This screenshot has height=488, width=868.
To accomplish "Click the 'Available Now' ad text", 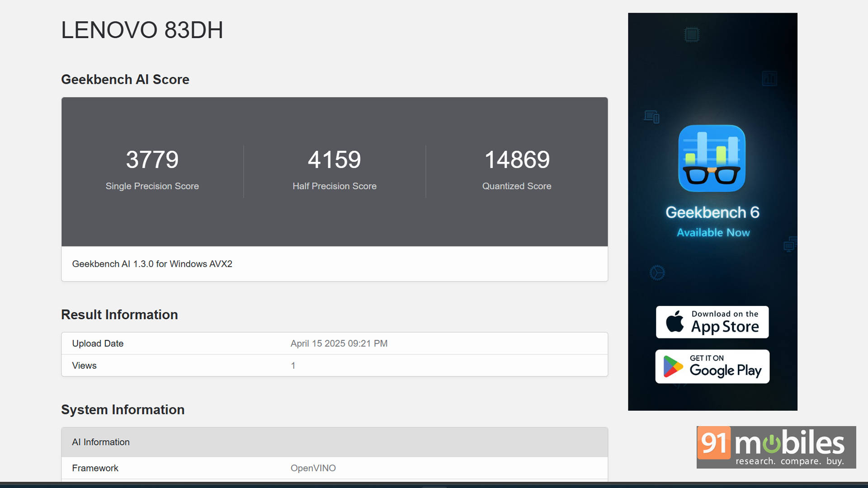I will point(713,233).
